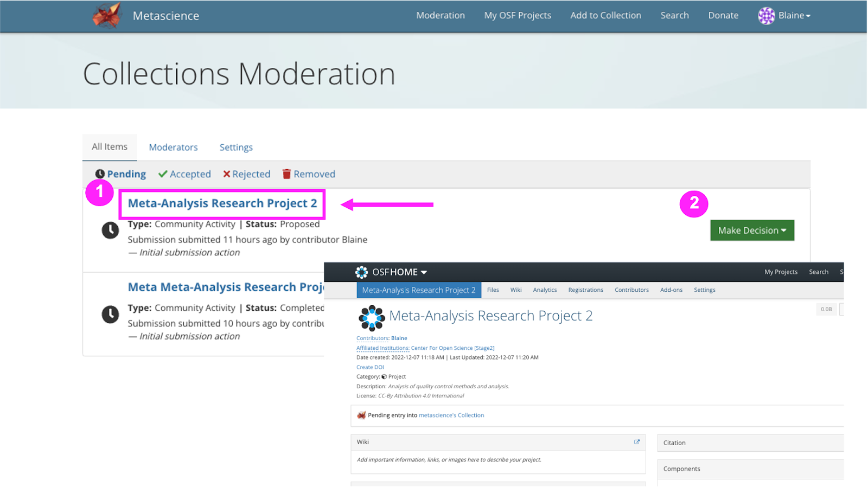Open Wiki widget external link icon
Viewport: 868px width, 487px height.
click(637, 442)
